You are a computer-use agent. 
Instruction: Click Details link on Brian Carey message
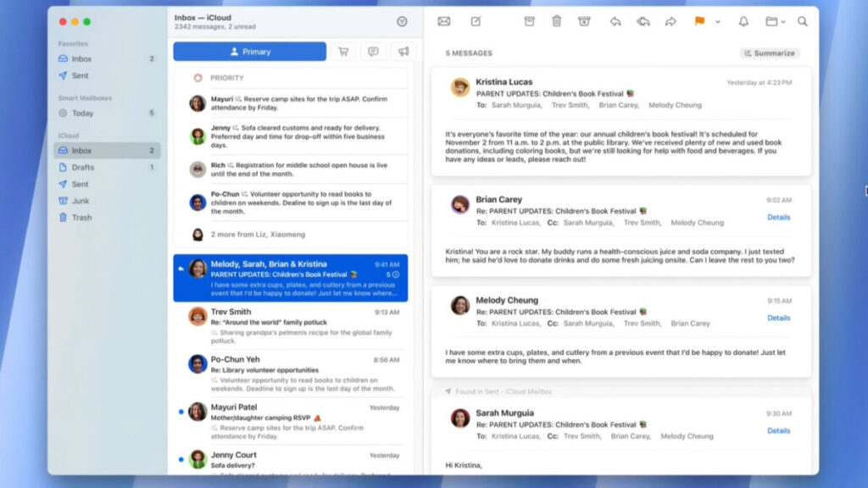[x=778, y=218]
